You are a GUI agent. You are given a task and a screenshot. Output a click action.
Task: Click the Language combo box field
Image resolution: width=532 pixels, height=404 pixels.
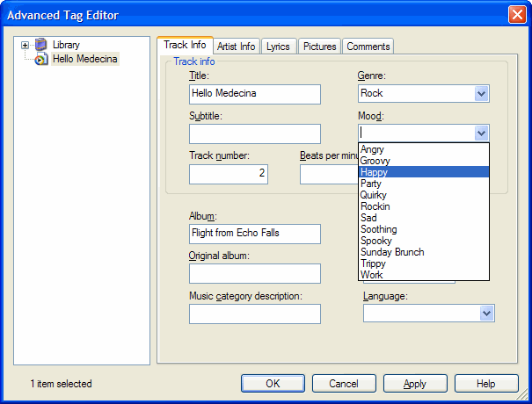click(x=429, y=314)
